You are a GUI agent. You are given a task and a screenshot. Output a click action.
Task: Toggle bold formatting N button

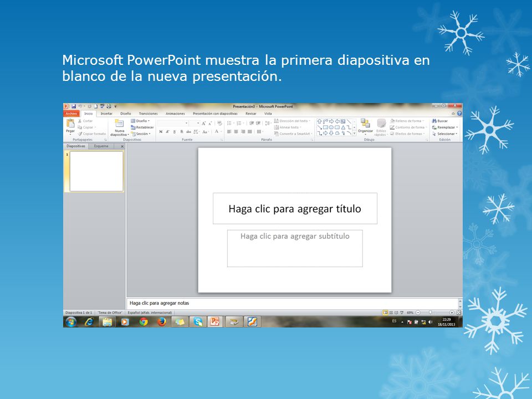(x=161, y=132)
